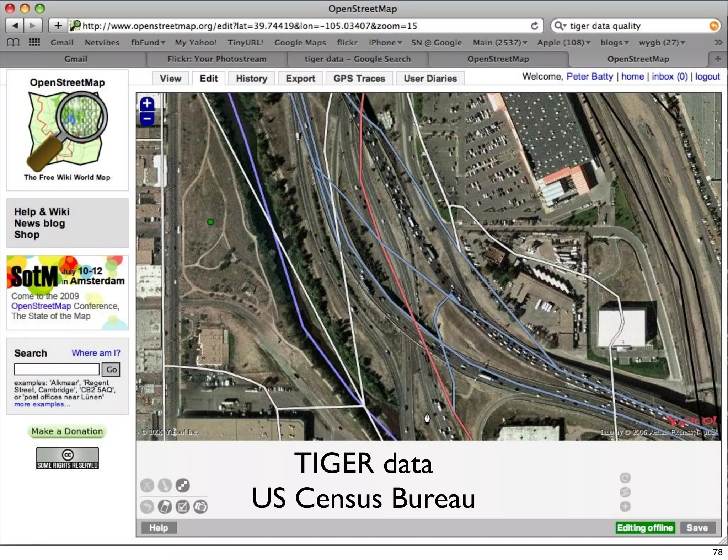
Task: Expand the Apple (108) bookmarks folder
Action: click(564, 43)
